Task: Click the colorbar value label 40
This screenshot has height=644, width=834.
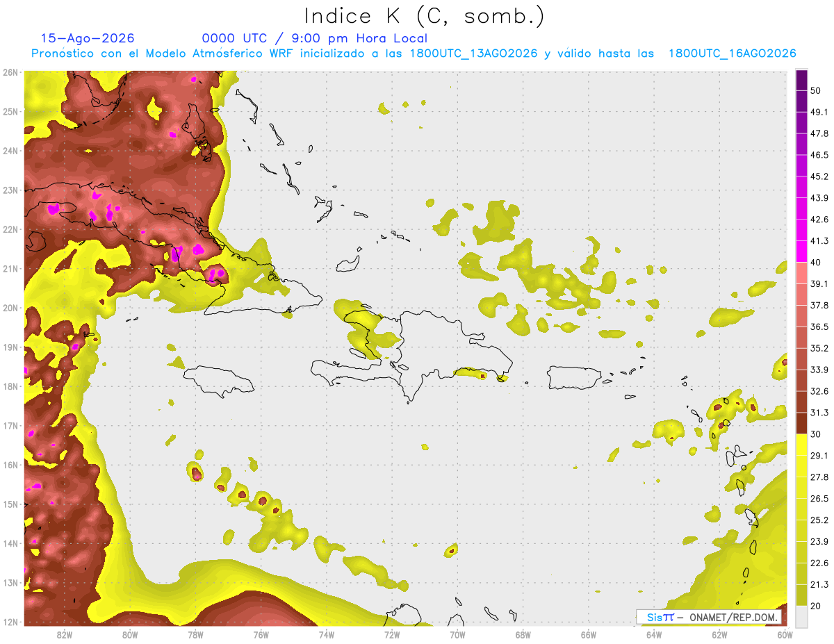Action: pos(815,262)
